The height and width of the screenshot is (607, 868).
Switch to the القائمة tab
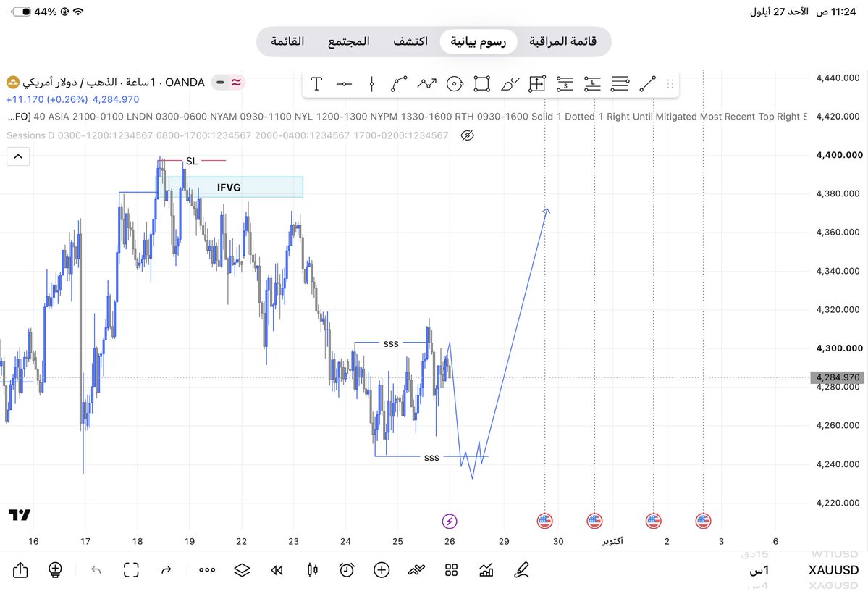click(x=287, y=41)
